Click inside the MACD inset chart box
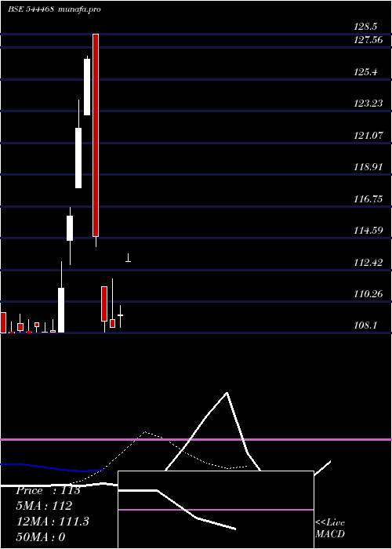 216,510
